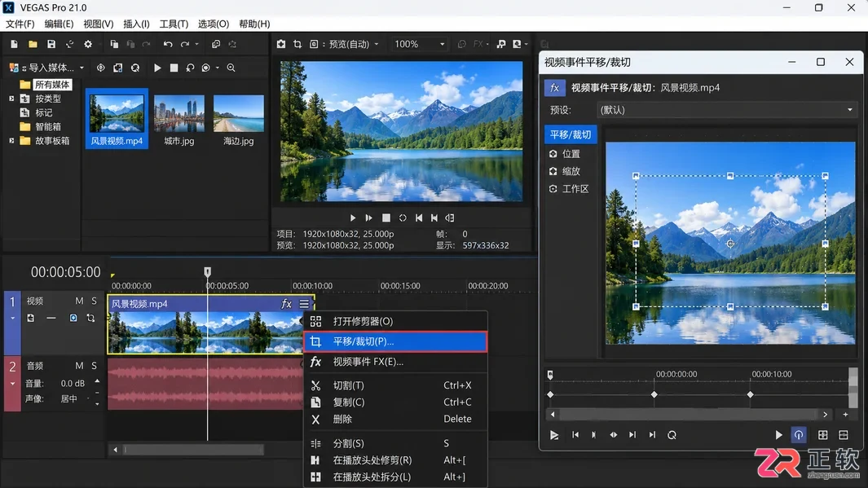This screenshot has height=488, width=868.
Task: Toggle the 缩放 option in pan/crop sidebar
Action: coord(565,172)
